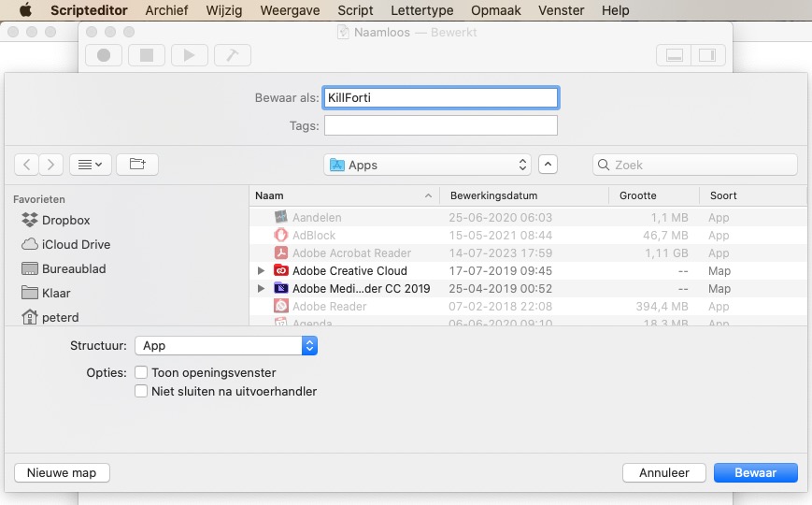
Task: Click the Record button in Script Editor toolbar
Action: [104, 55]
